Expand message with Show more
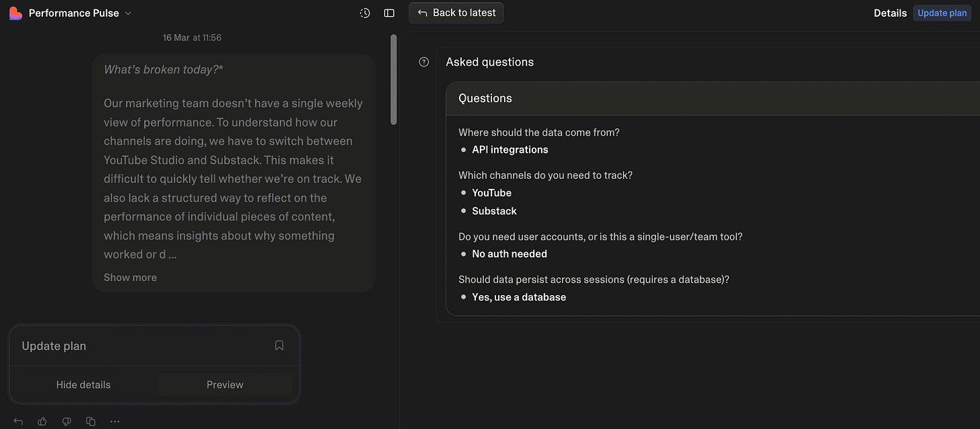Viewport: 980px width, 429px height. pyautogui.click(x=130, y=278)
